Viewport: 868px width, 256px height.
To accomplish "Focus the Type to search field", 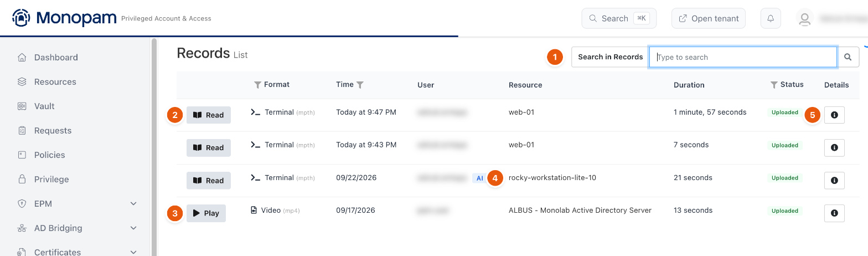I will 743,57.
